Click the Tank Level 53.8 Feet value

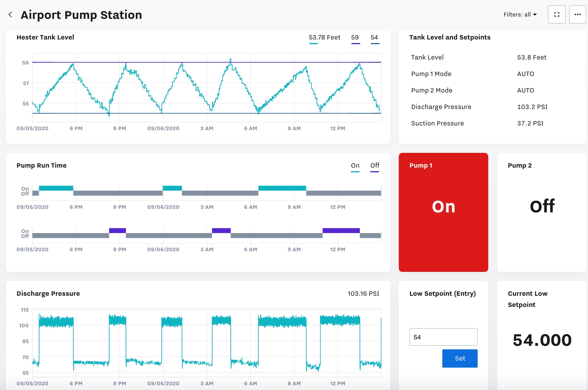[x=531, y=57]
